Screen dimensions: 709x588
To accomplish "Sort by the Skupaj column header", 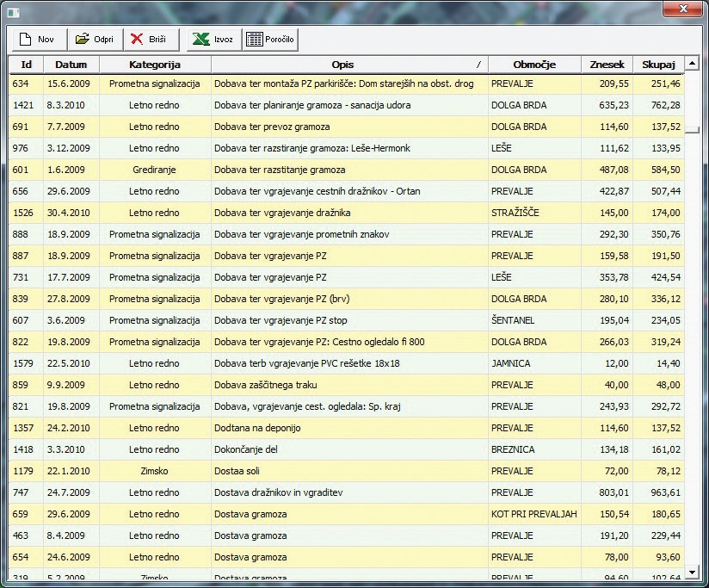I will [658, 65].
